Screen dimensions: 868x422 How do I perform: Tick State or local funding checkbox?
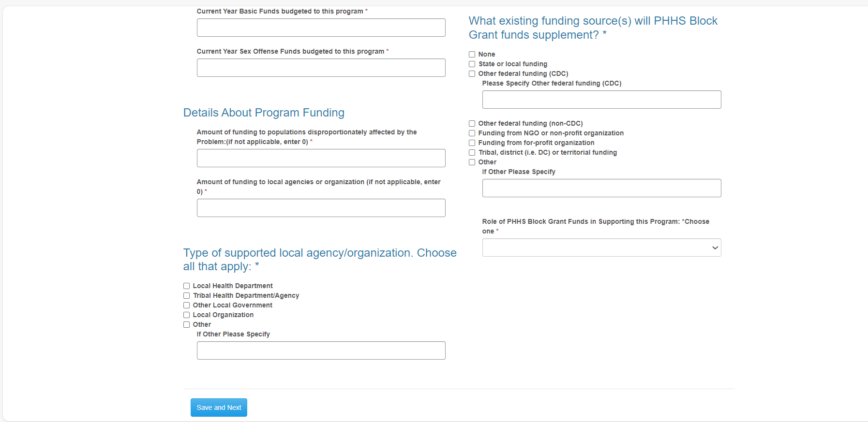[472, 64]
